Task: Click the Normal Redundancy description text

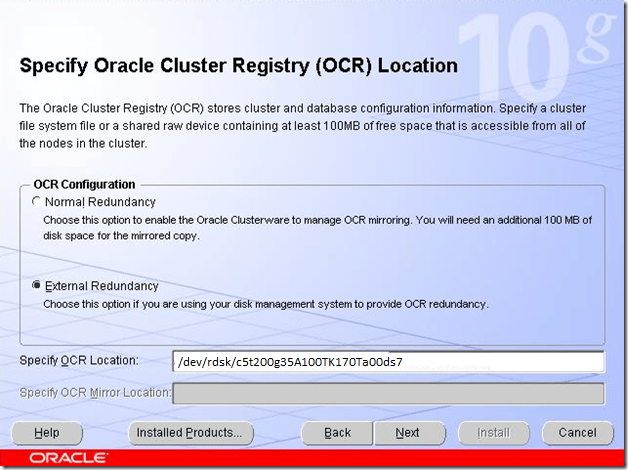Action: click(318, 228)
